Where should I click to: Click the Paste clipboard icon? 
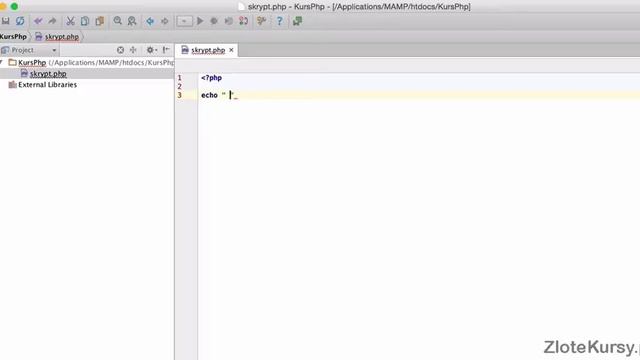click(x=100, y=21)
